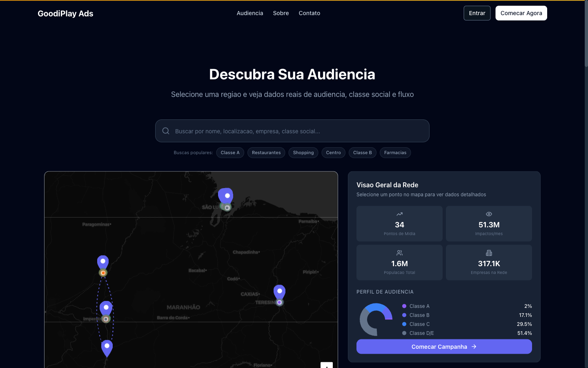
Task: Go to GoodiPlay Ads home logo
Action: coord(65,13)
